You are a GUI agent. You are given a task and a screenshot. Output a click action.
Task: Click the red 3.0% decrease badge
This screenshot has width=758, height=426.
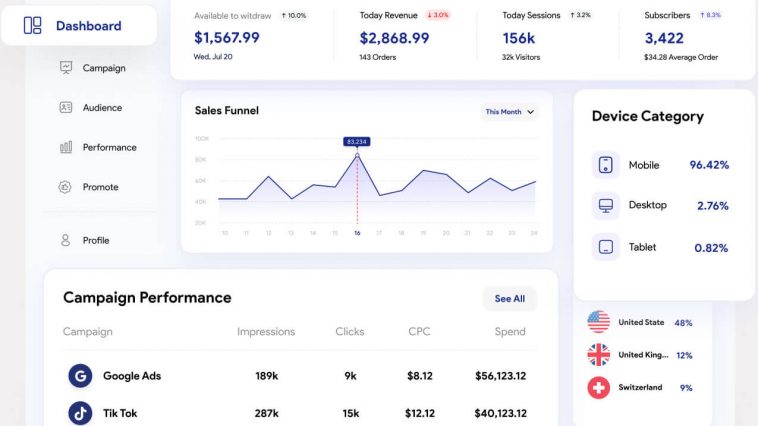438,15
